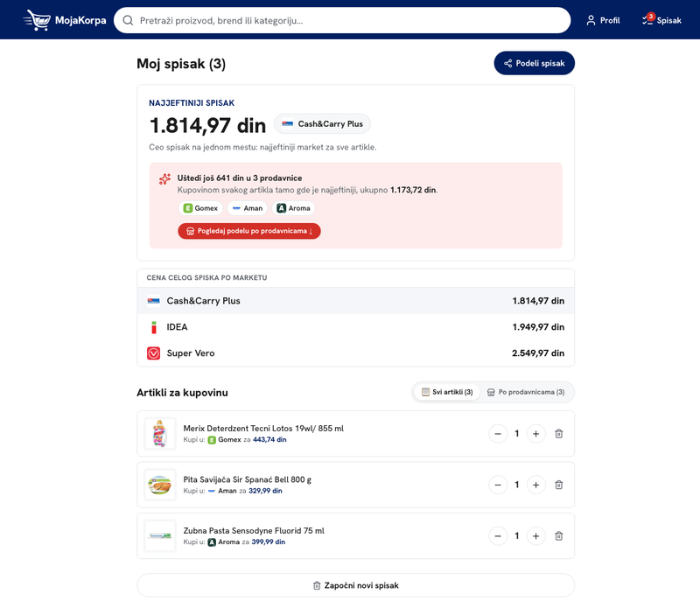Click the IDEA store logo icon

(154, 327)
